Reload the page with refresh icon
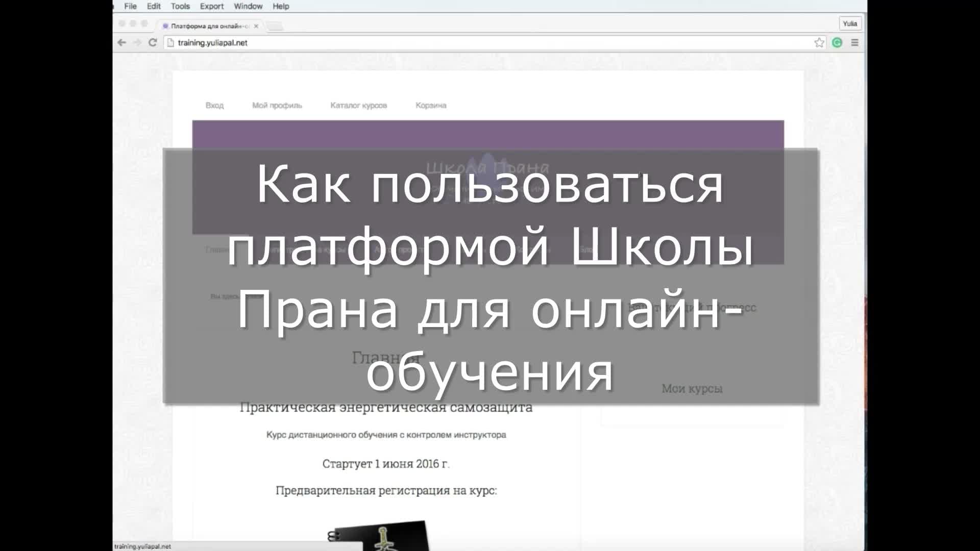This screenshot has width=980, height=551. click(x=152, y=43)
